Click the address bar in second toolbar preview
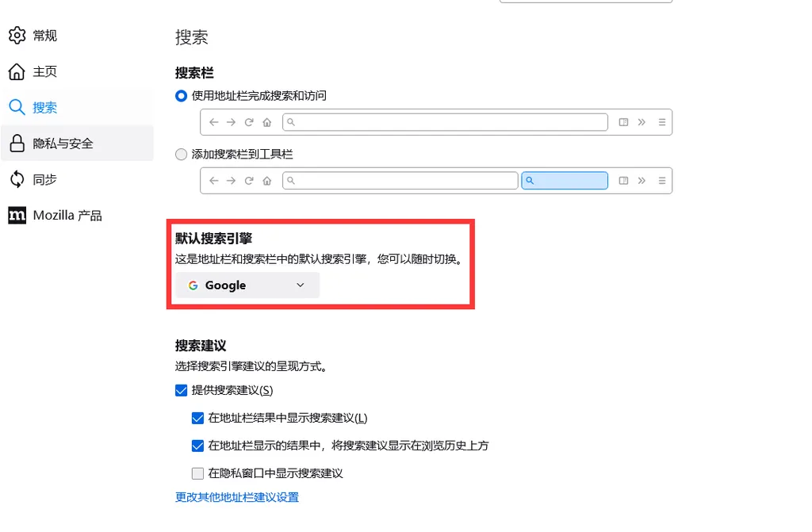The height and width of the screenshot is (532, 812). [x=400, y=181]
